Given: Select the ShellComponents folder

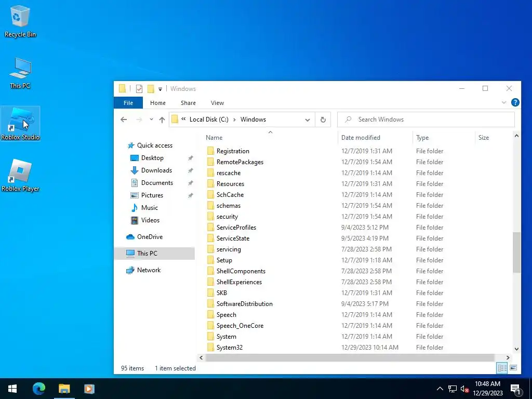Looking at the screenshot, I should 241,271.
